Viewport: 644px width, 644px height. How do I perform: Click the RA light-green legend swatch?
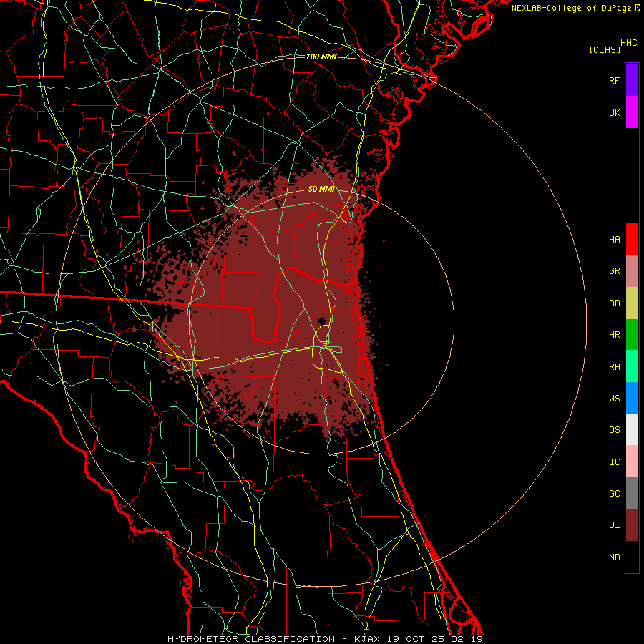(632, 366)
